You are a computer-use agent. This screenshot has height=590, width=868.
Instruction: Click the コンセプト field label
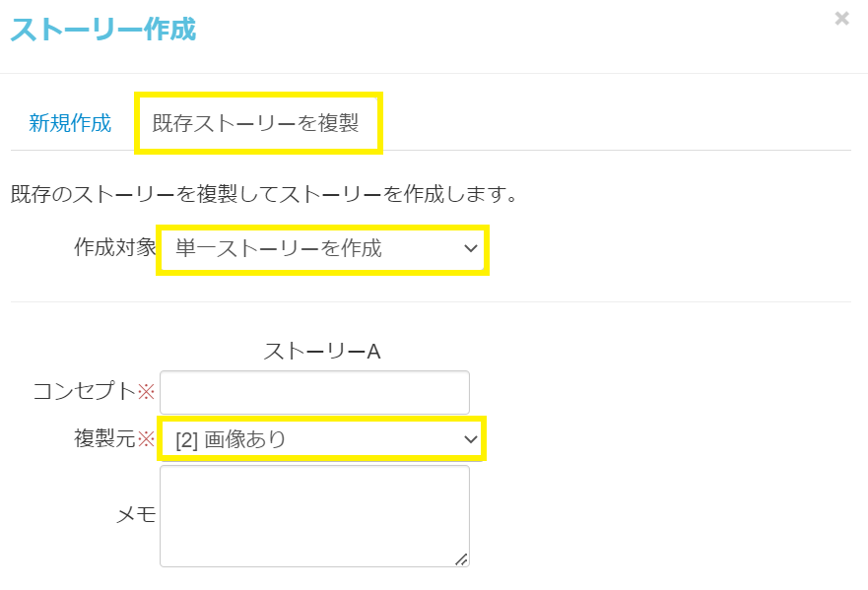tap(84, 392)
